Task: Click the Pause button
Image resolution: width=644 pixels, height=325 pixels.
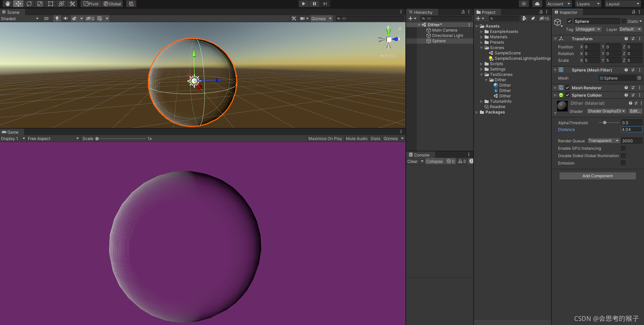Action: tap(314, 4)
